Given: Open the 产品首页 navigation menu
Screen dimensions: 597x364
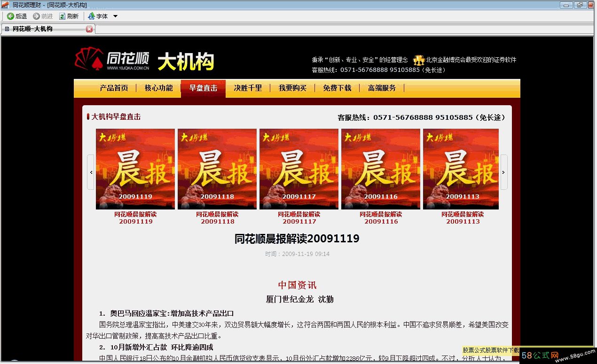Looking at the screenshot, I should point(114,88).
